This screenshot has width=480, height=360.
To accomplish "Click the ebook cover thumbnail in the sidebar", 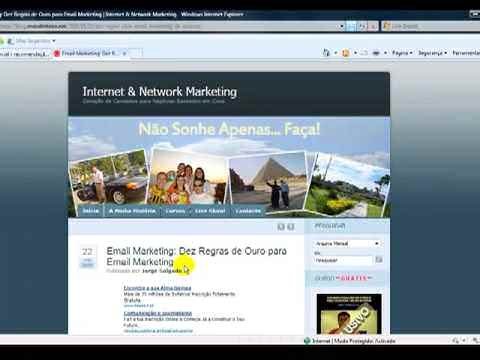I will click(349, 314).
